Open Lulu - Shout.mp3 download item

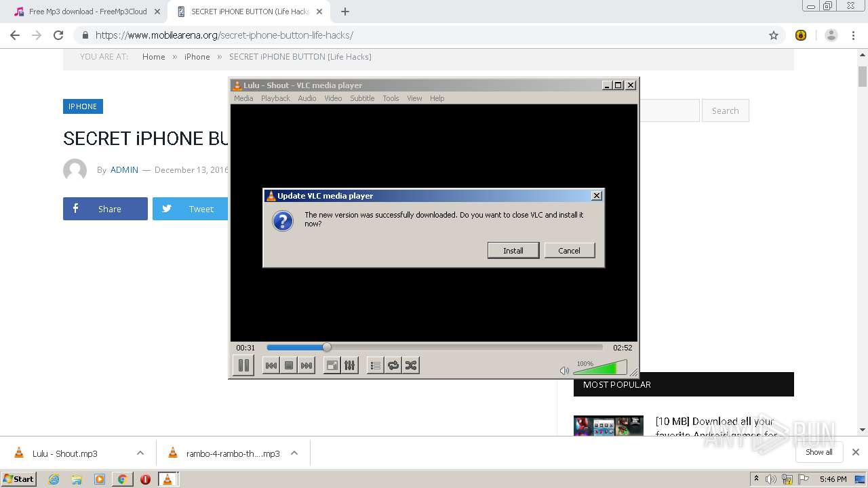click(x=65, y=453)
